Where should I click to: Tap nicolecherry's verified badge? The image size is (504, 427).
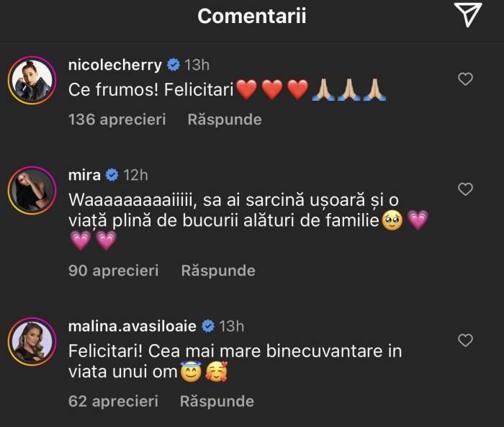coord(174,65)
